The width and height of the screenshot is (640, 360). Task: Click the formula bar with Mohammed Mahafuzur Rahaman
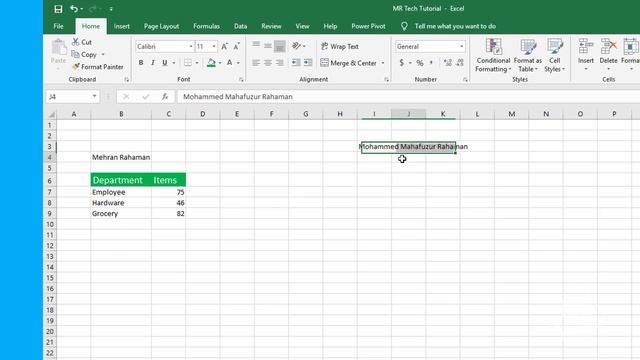point(408,97)
